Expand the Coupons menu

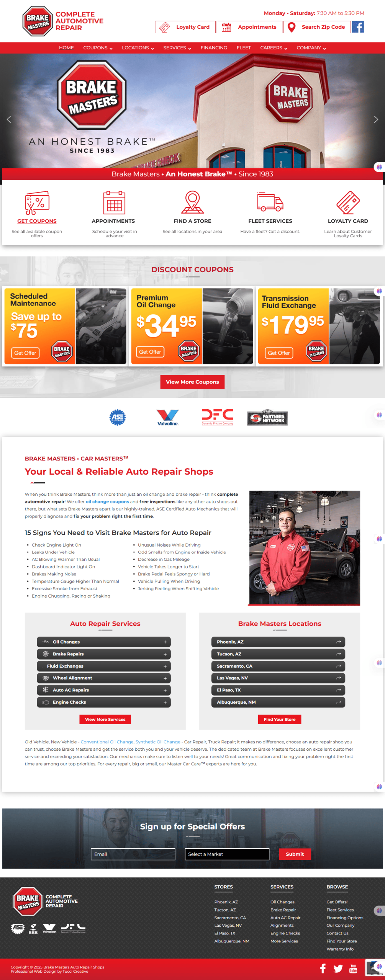pyautogui.click(x=98, y=48)
